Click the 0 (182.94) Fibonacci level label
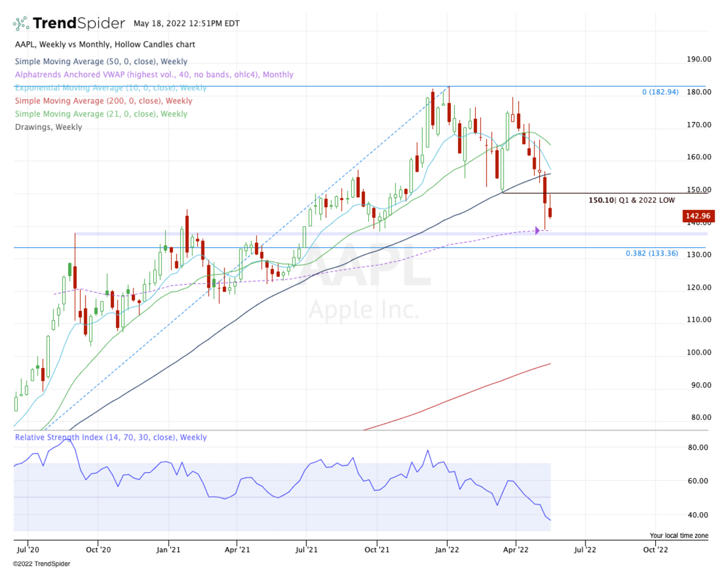 point(659,92)
